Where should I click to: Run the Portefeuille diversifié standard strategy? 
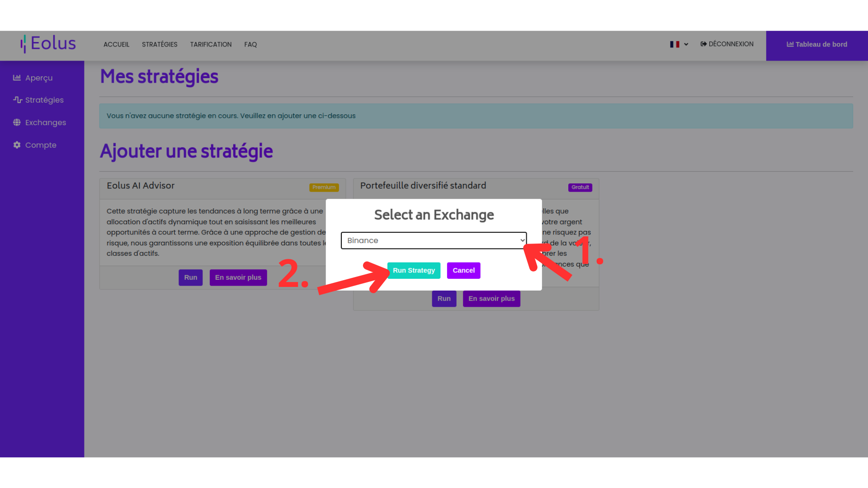444,299
